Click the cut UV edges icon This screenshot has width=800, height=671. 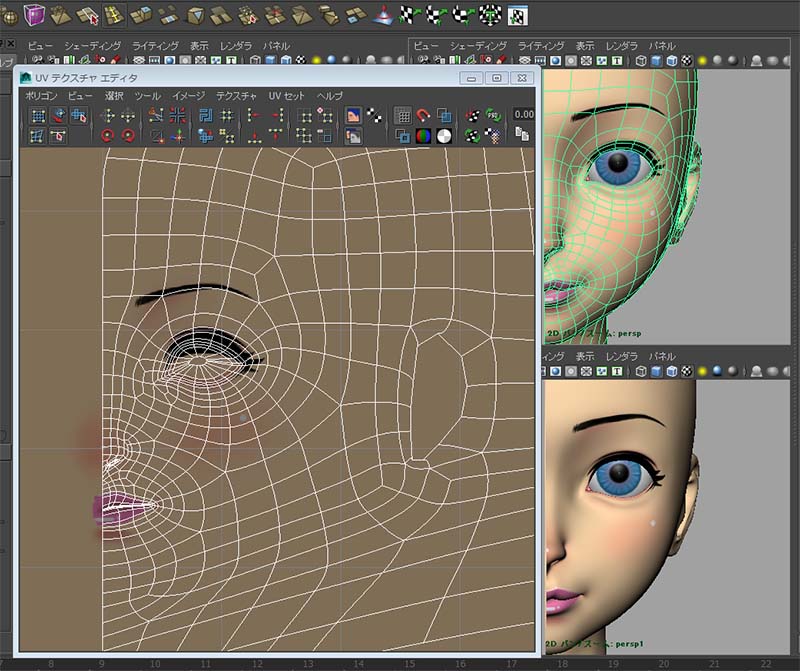156,116
